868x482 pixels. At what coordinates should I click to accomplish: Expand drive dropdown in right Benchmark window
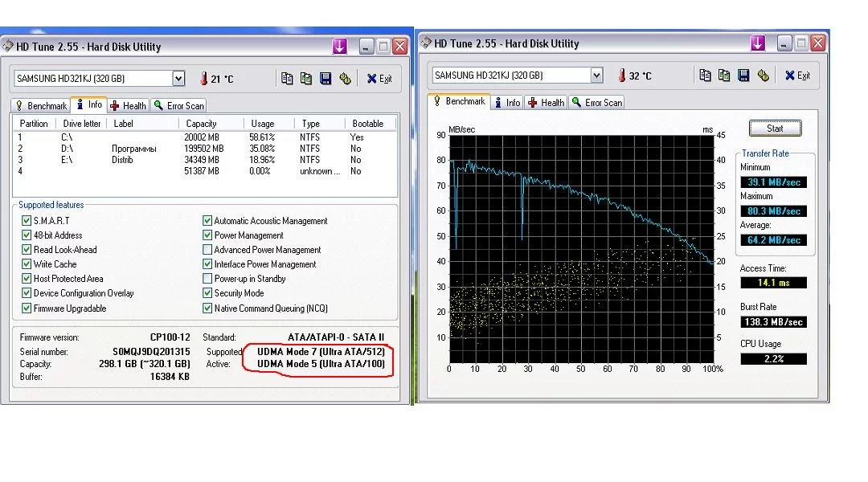coord(596,76)
